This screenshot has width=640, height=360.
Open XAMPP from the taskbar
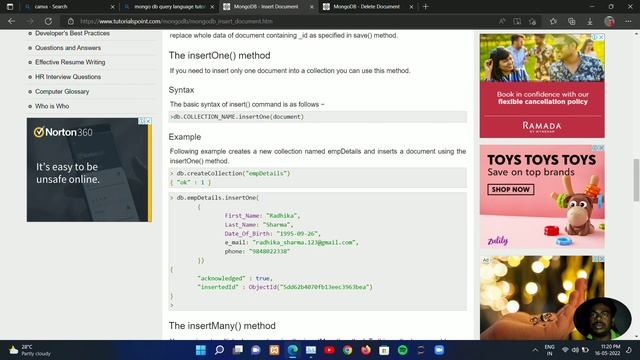[274, 350]
